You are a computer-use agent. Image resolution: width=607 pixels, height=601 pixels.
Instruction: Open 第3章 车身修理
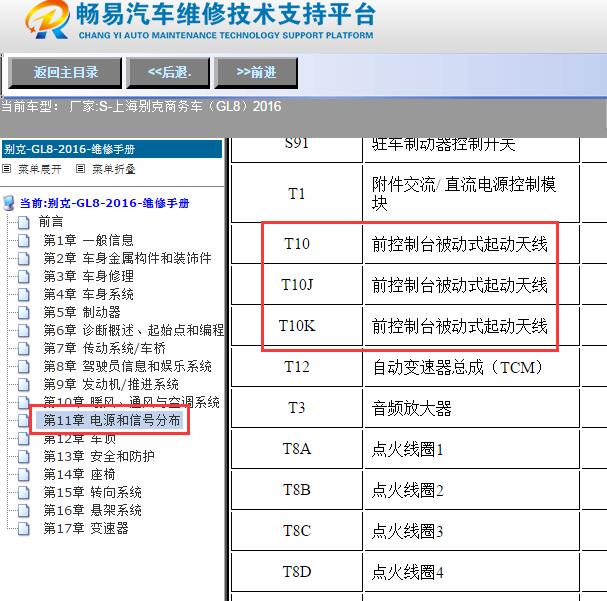coord(88,276)
